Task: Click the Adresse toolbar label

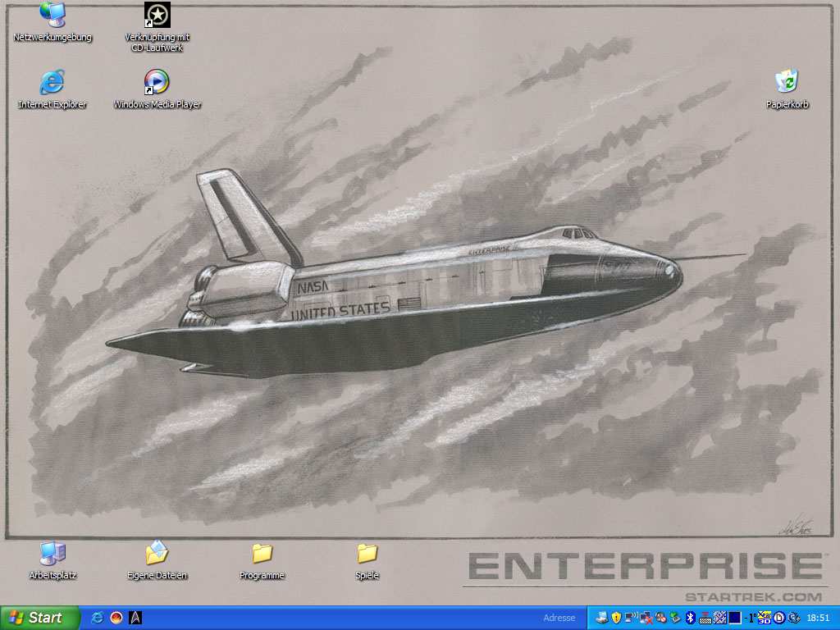Action: [559, 618]
